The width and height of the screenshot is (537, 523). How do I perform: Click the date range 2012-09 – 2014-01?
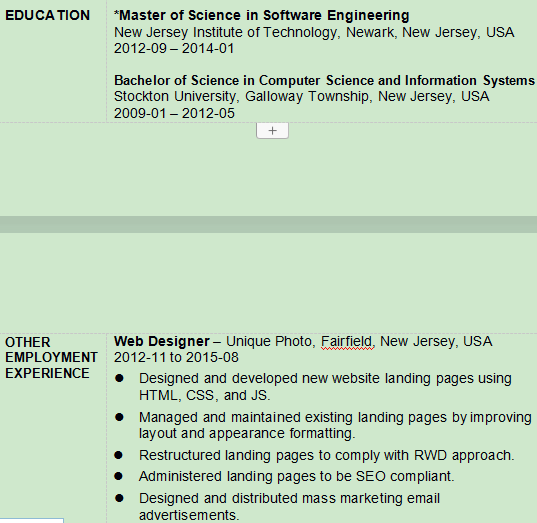pos(174,48)
